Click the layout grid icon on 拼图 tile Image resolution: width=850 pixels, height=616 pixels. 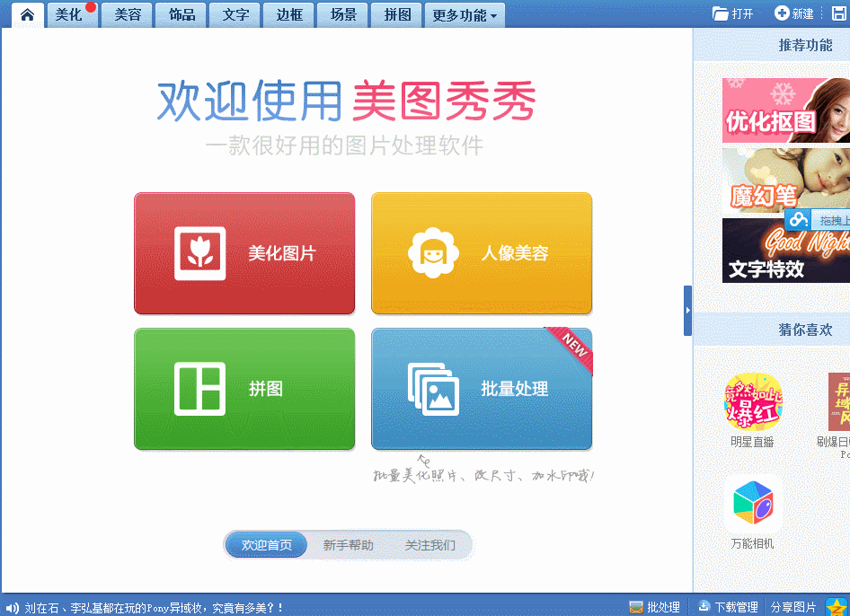pos(200,389)
